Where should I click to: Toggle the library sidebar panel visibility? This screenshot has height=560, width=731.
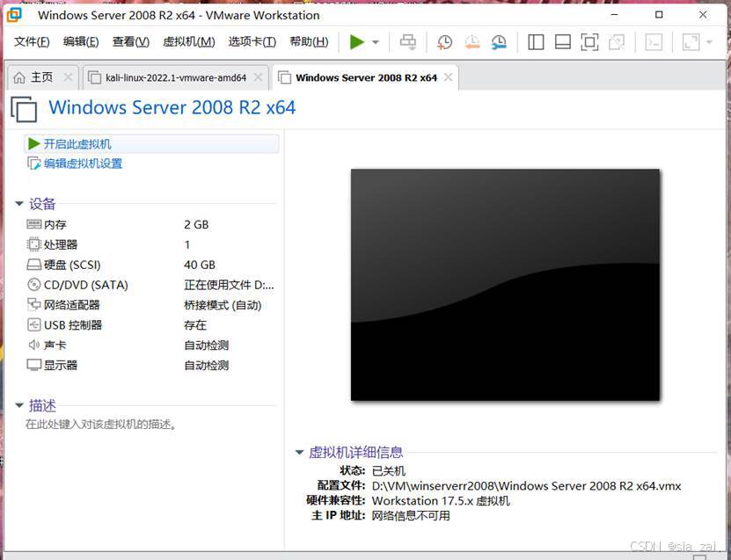(x=536, y=41)
